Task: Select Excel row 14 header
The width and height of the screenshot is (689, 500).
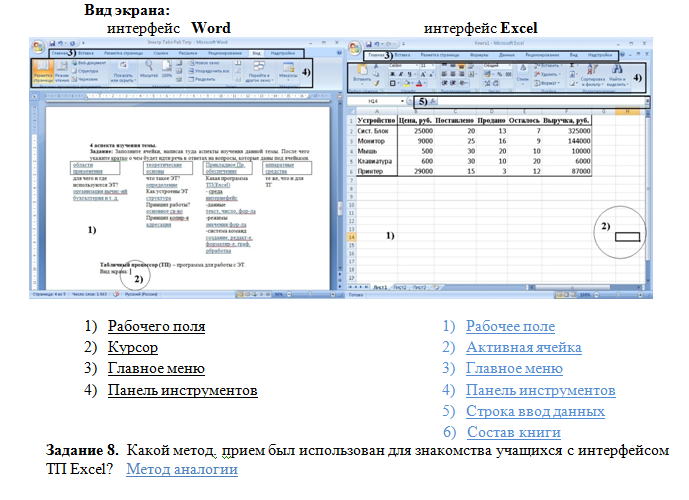Action: point(352,237)
